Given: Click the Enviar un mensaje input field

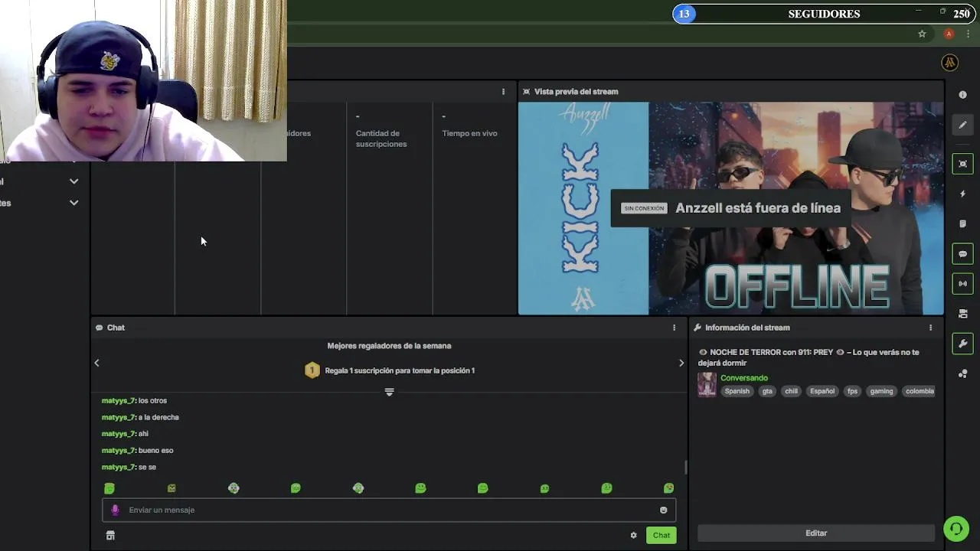Looking at the screenshot, I should pos(389,510).
